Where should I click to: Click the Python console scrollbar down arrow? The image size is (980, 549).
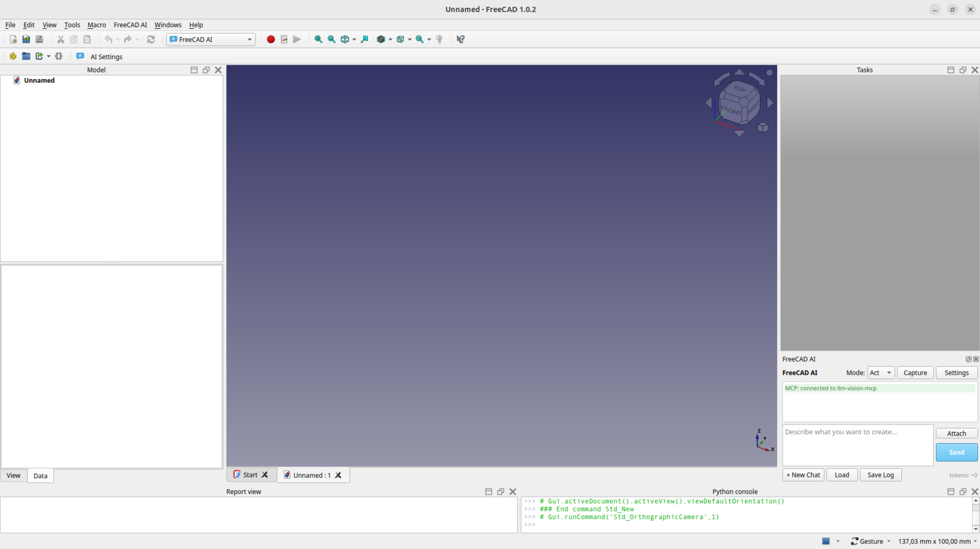(975, 529)
